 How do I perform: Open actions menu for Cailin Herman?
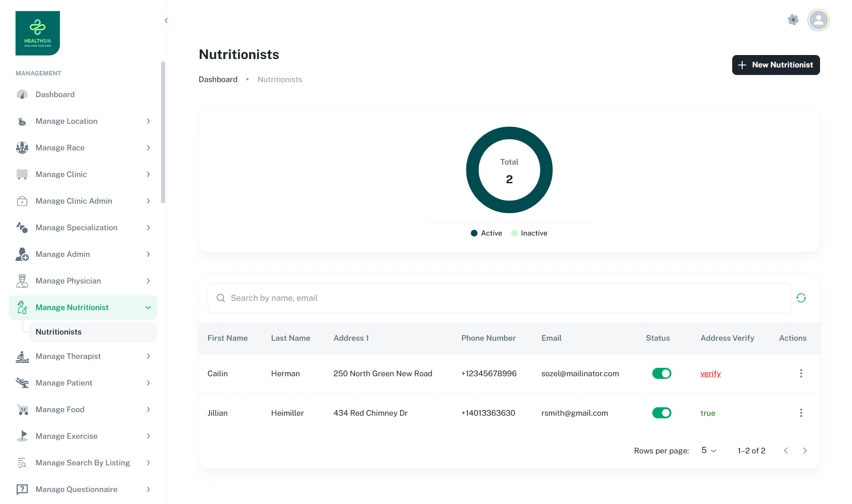coord(801,374)
